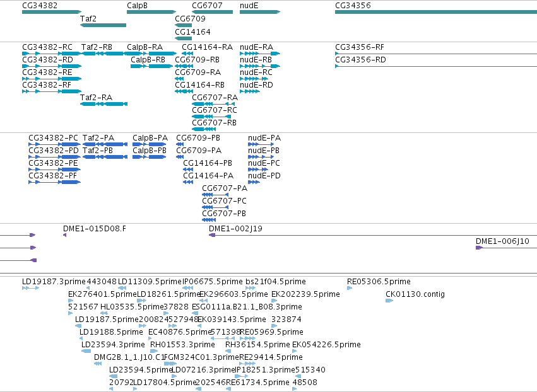Select protein CG34382-PF

[53, 176]
